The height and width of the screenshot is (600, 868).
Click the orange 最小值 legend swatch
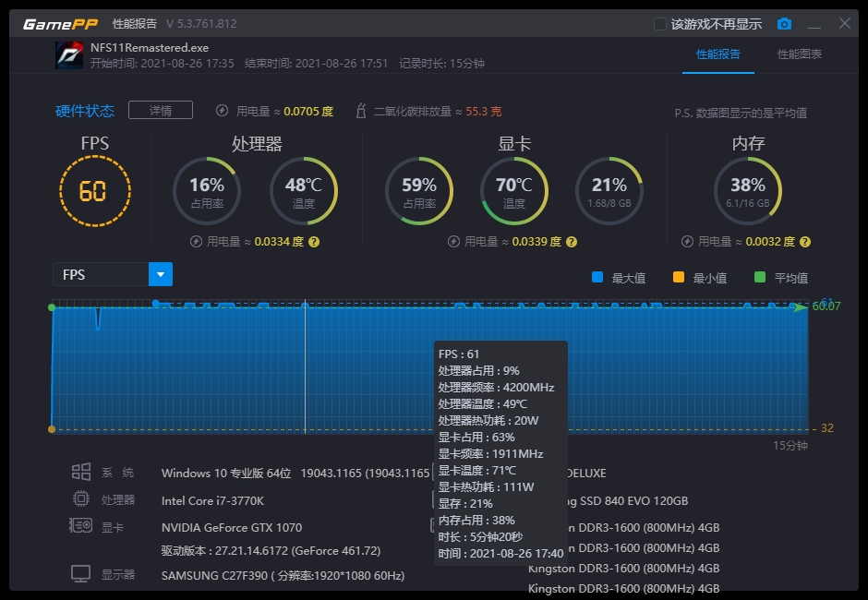click(679, 277)
